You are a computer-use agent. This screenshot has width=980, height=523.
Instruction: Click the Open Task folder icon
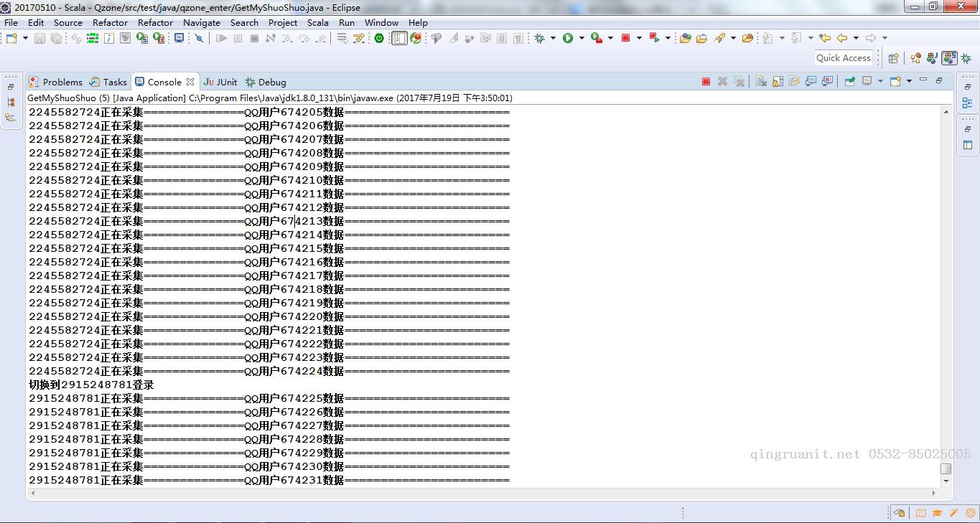pos(701,38)
